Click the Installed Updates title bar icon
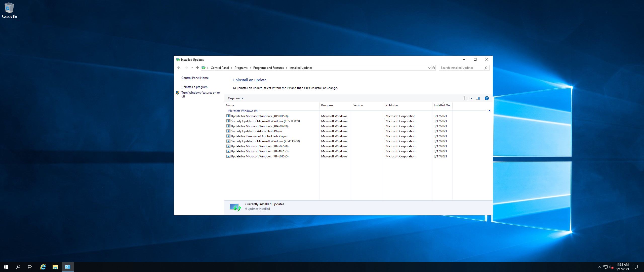This screenshot has width=644, height=272. [178, 60]
